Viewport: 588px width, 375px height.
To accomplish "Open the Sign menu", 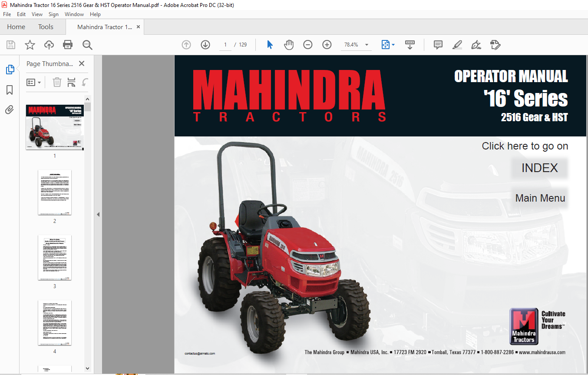I will coord(53,14).
